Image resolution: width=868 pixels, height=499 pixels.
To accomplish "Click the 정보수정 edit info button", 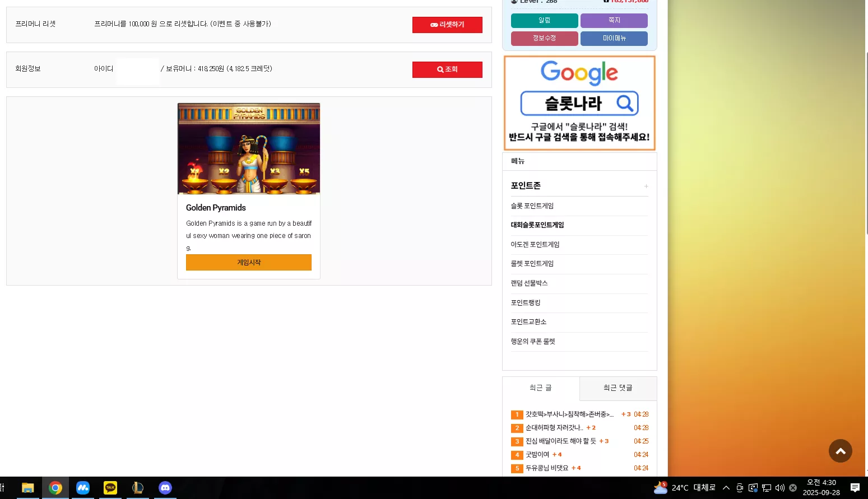I will tap(545, 38).
